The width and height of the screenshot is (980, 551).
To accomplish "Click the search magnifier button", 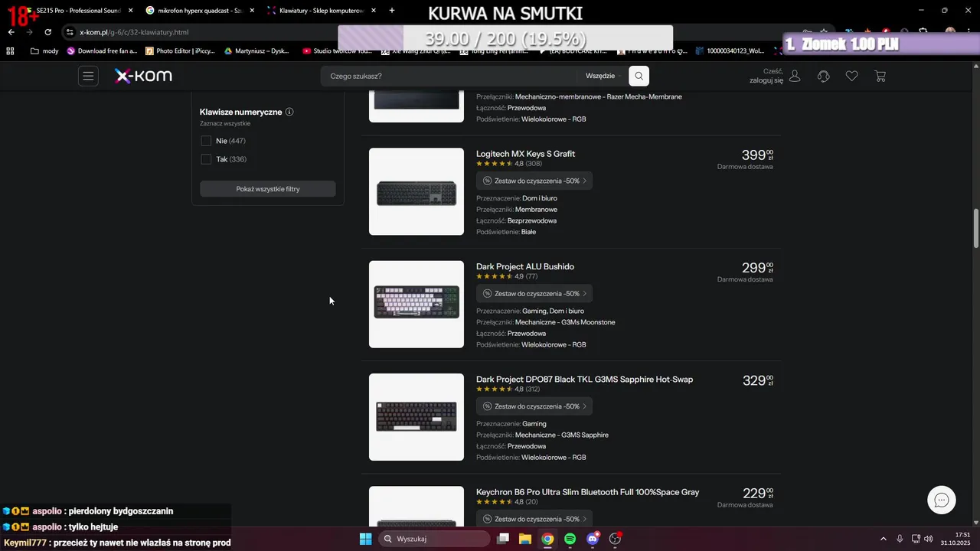I will coord(639,76).
